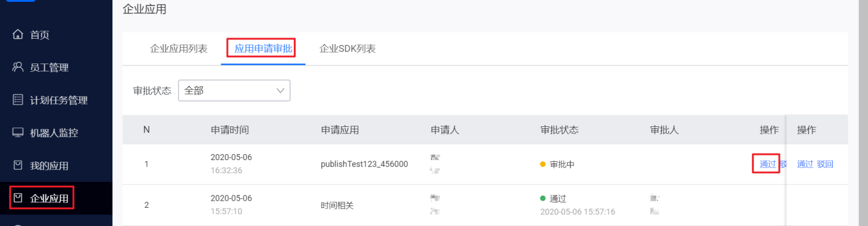This screenshot has height=226, width=868.
Task: Click the dropdown chevron in 审批状态 selector
Action: point(280,91)
